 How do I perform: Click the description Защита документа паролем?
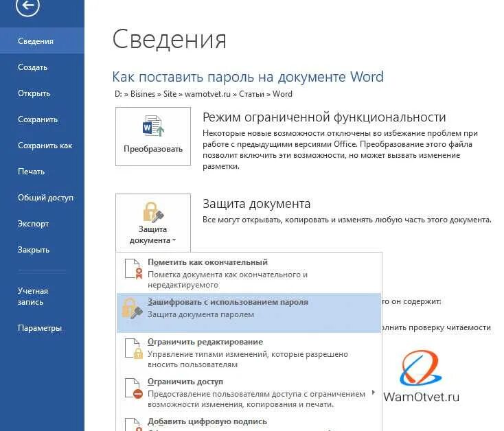point(201,314)
